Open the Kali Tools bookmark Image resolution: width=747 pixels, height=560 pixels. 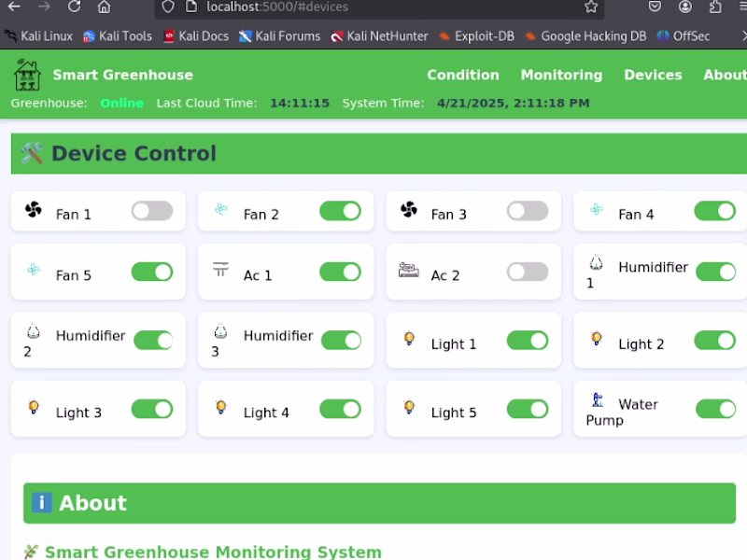coord(118,36)
